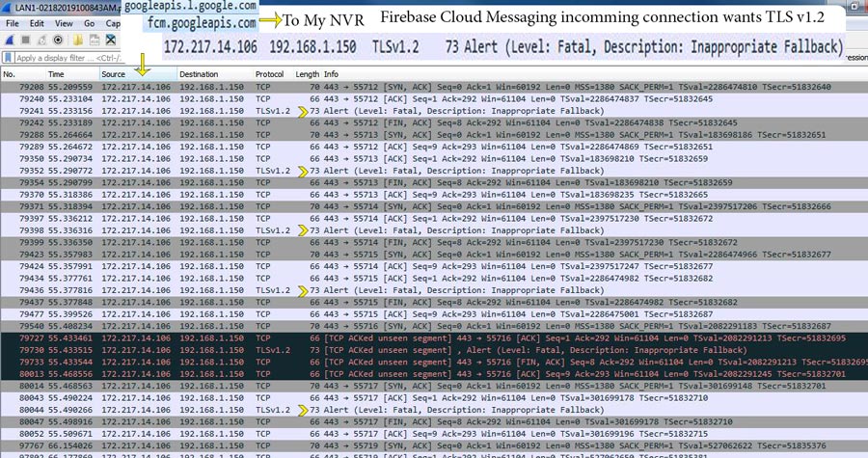Save the capture file from the toolbar
868x458 pixels.
click(x=95, y=40)
